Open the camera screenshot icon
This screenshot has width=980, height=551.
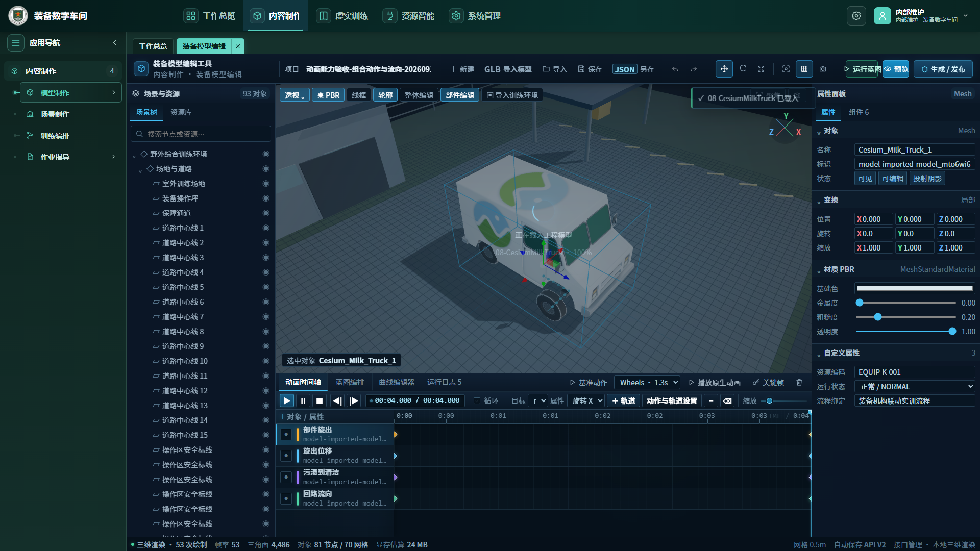(x=823, y=69)
